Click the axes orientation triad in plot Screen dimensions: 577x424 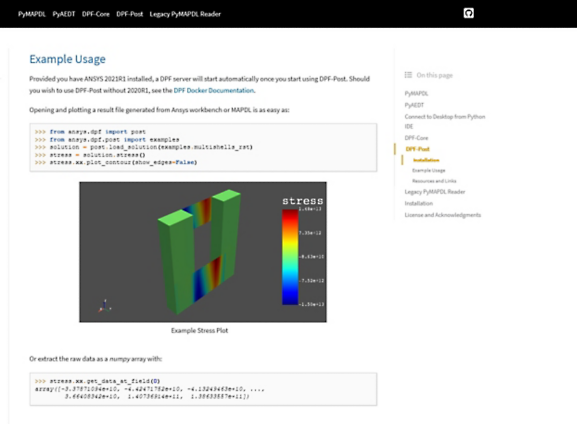(x=105, y=306)
